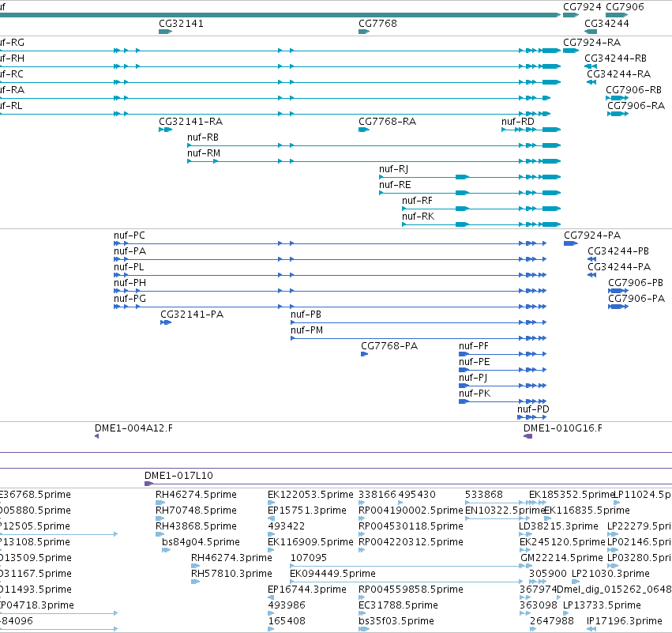Select the nuf-RJ transcript label
This screenshot has height=633, width=672.
point(393,169)
